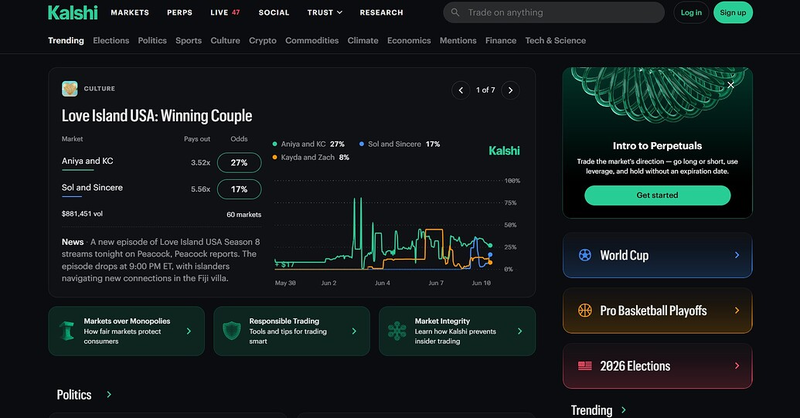Image resolution: width=800 pixels, height=418 pixels.
Task: Click Sol and Sincere blue legend dot
Action: click(362, 144)
